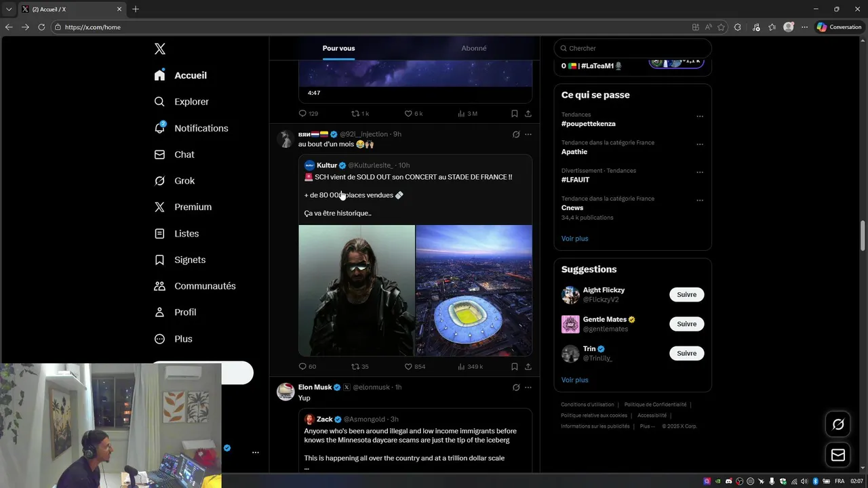This screenshot has width=868, height=488.
Task: Open the Conversation button in browser toolbar
Action: (x=839, y=27)
